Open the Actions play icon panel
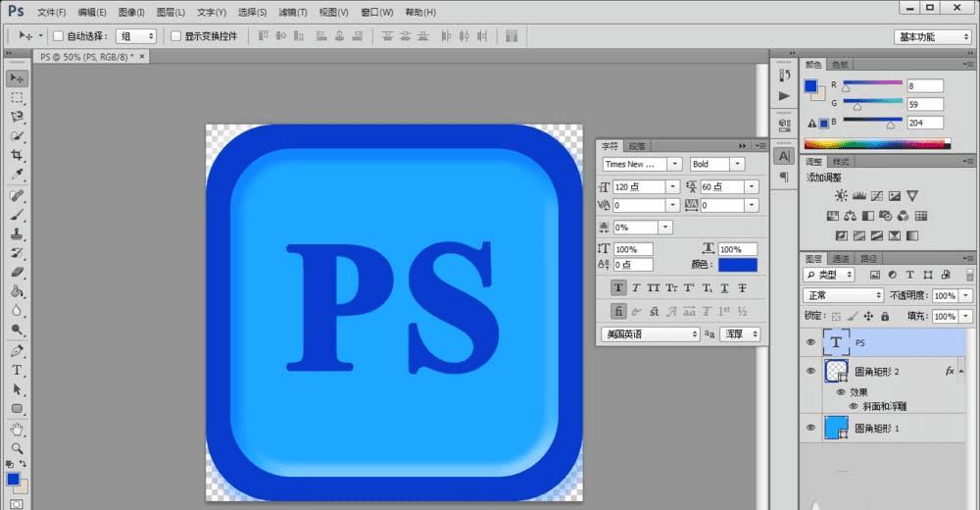 tap(784, 96)
